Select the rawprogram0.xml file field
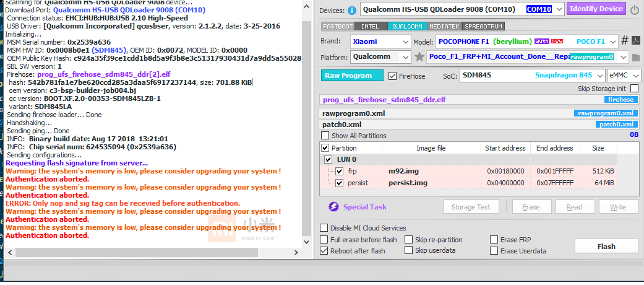Image resolution: width=644 pixels, height=285 pixels. [x=478, y=113]
